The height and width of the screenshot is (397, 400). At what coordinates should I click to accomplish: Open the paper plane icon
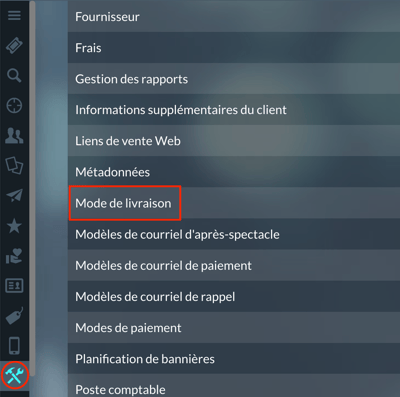[x=14, y=196]
